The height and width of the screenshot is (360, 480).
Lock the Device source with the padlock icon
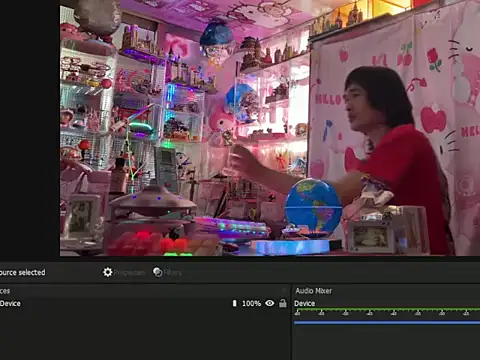tap(283, 303)
